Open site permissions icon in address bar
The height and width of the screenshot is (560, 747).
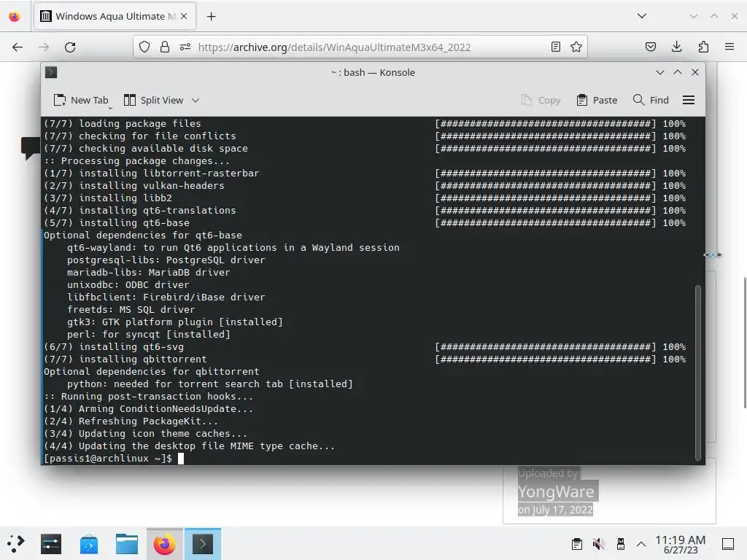pos(185,47)
